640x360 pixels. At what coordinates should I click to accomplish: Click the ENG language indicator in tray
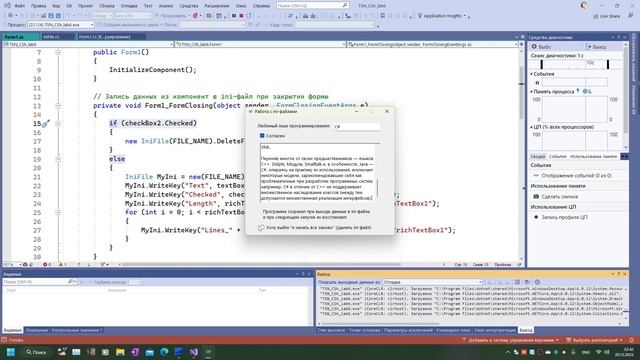585,352
